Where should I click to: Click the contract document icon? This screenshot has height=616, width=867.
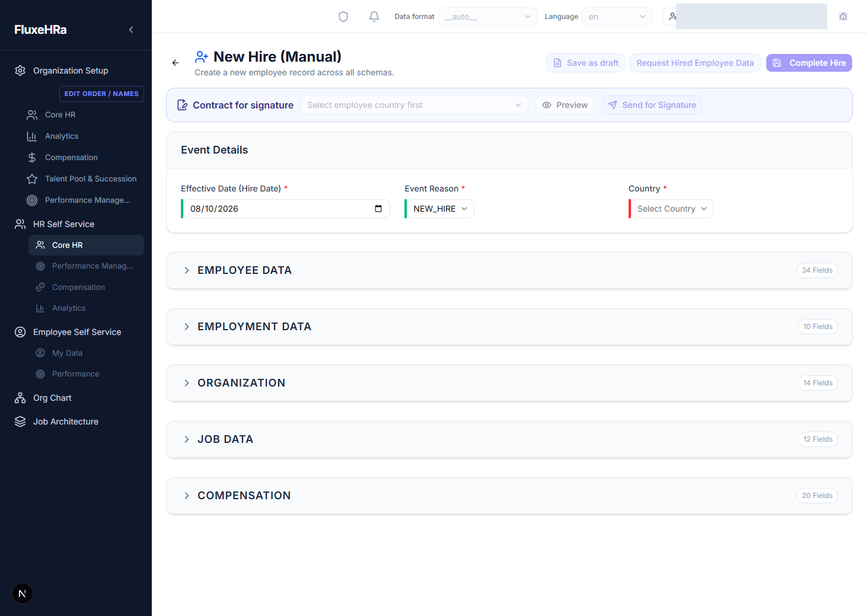click(183, 105)
